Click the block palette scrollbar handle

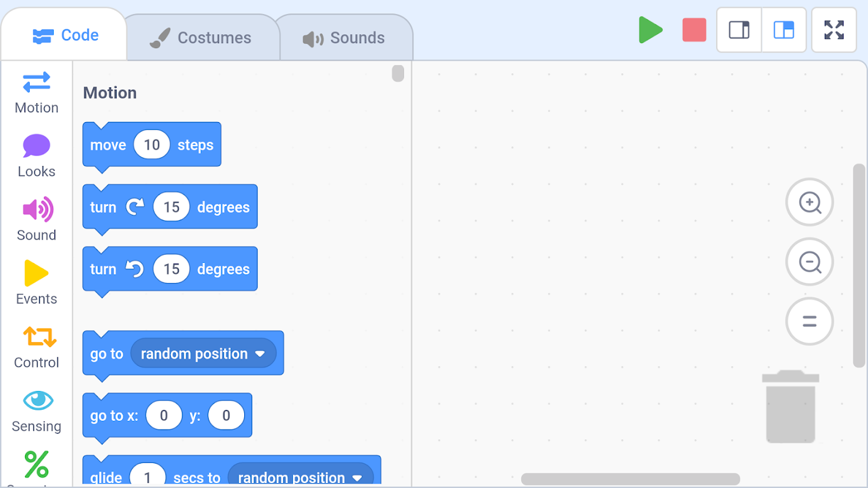398,74
